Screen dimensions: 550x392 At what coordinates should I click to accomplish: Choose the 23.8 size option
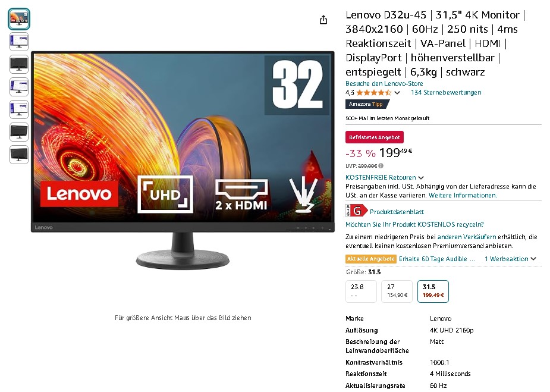point(361,291)
